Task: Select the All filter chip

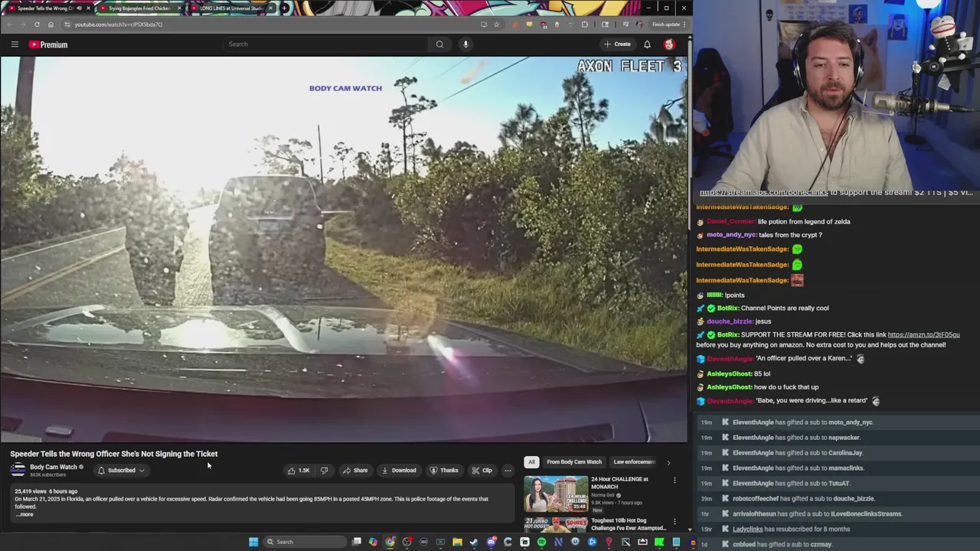Action: point(531,462)
